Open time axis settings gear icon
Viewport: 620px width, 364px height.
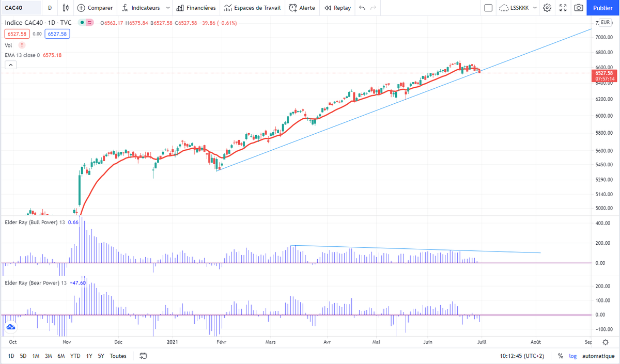coord(605,342)
